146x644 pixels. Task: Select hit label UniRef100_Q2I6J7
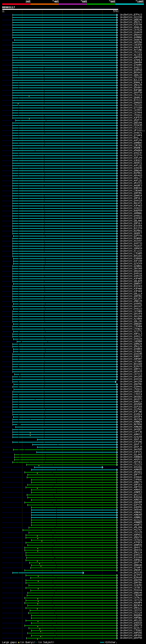(131, 628)
